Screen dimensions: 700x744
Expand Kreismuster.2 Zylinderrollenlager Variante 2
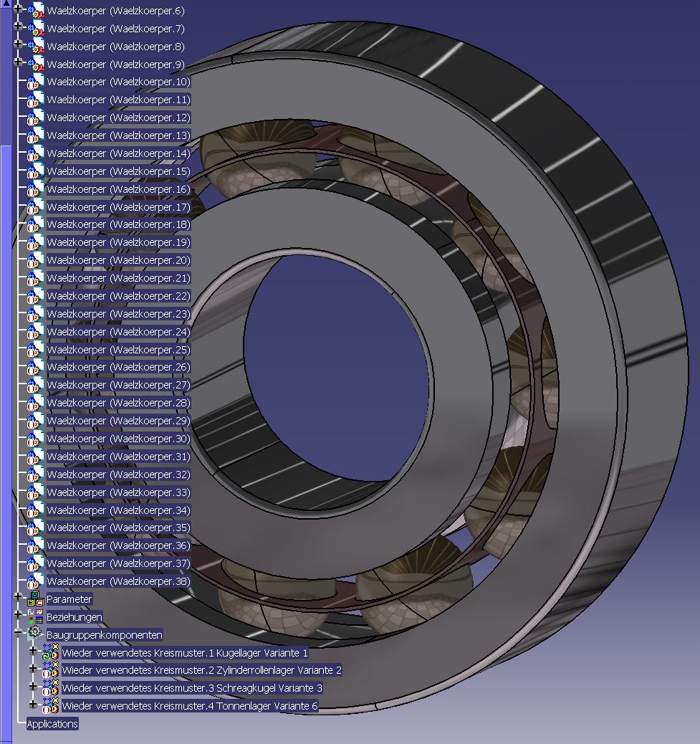(33, 669)
